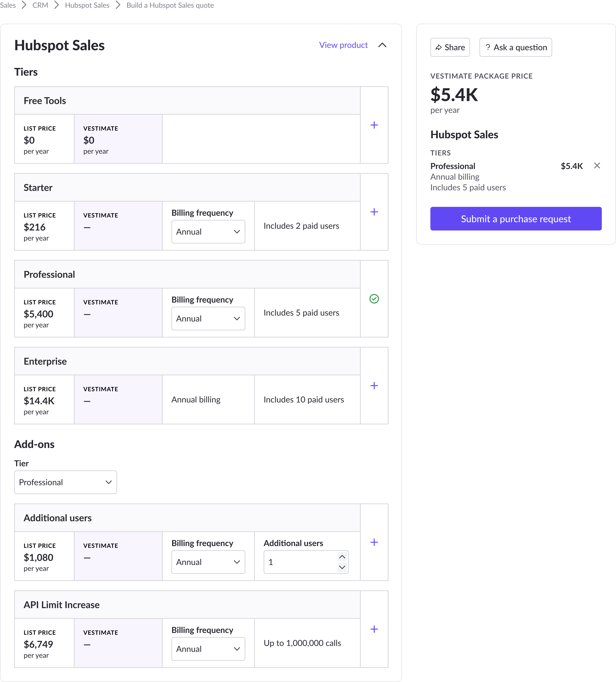Add the Enterprise tier plus icon
616x682 pixels.
click(x=374, y=386)
